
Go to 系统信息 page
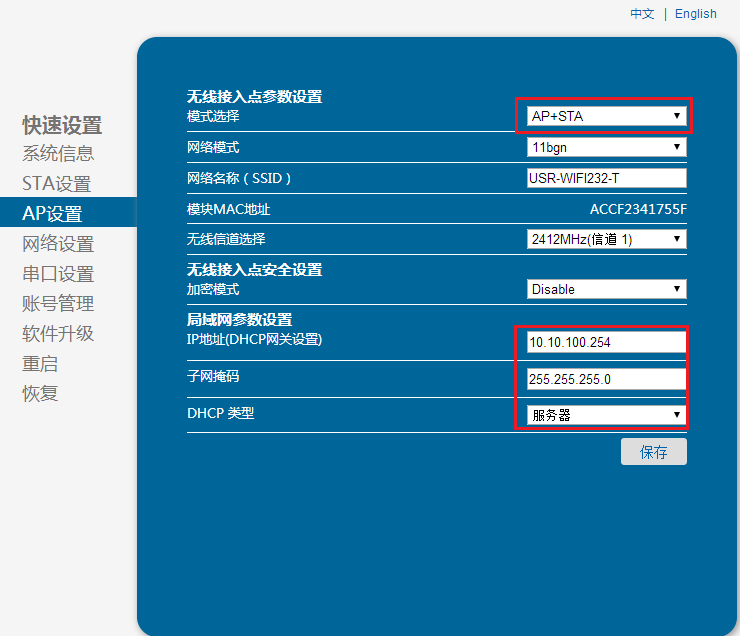pos(58,153)
